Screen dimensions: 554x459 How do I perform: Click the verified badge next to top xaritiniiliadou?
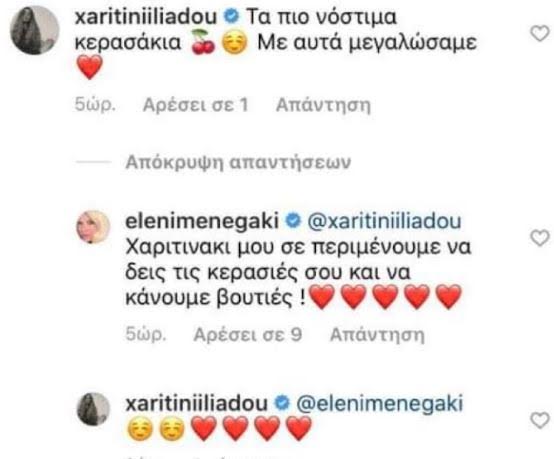coord(231,16)
